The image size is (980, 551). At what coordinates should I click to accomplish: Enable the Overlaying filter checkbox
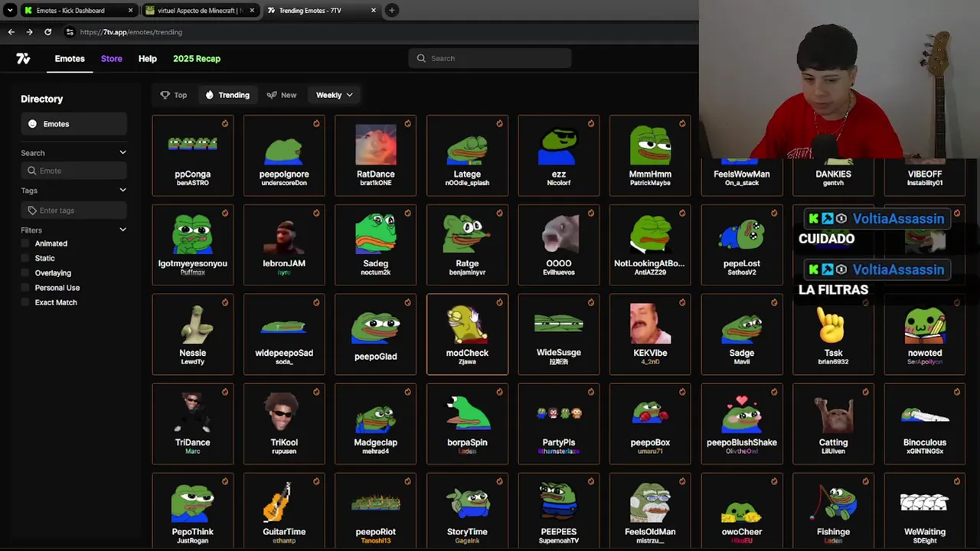pyautogui.click(x=27, y=272)
